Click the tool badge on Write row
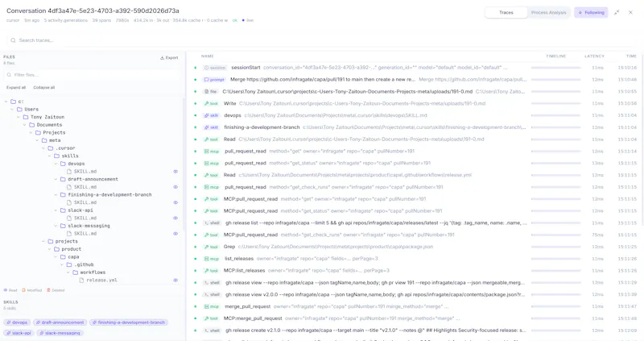 (211, 104)
